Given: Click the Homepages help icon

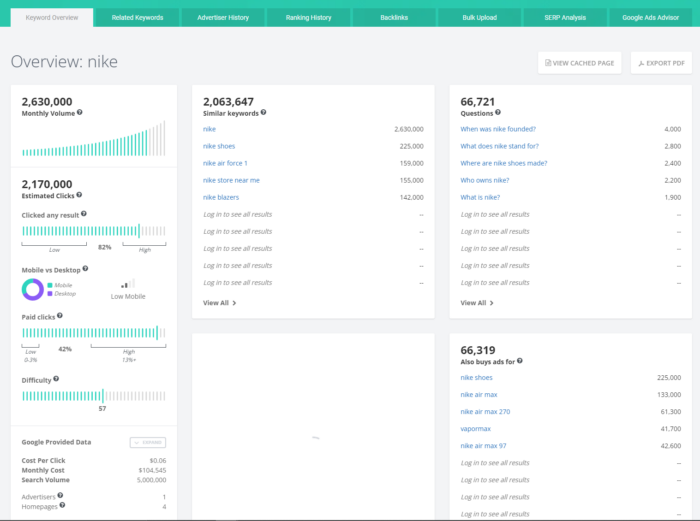Looking at the screenshot, I should pyautogui.click(x=62, y=505).
